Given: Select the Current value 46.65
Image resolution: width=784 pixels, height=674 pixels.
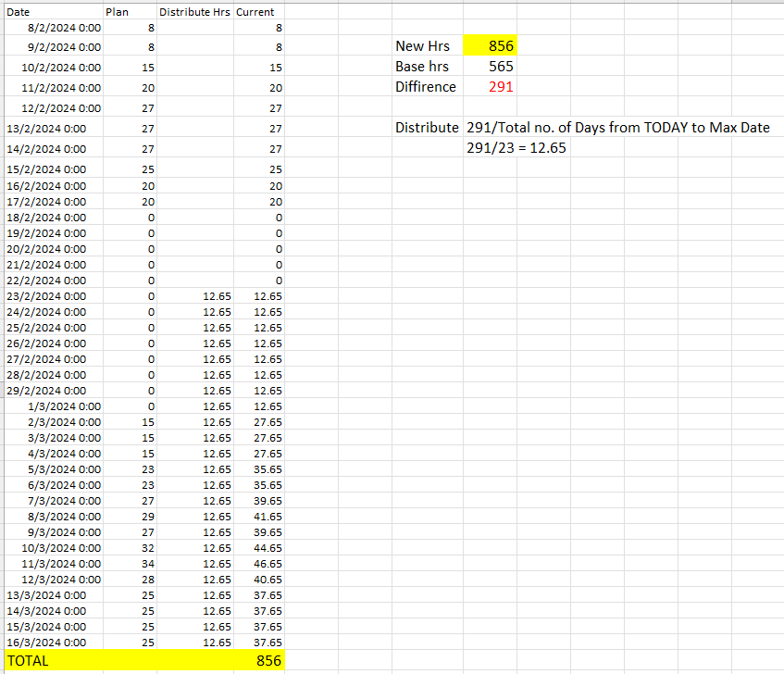Looking at the screenshot, I should pos(259,564).
